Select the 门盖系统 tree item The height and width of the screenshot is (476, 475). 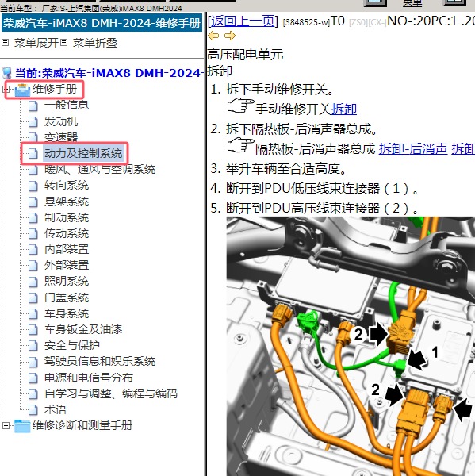click(67, 297)
